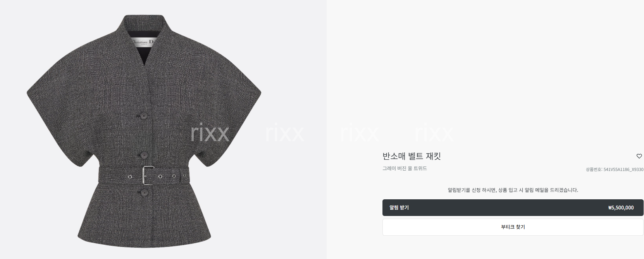Click the jacket button below the belt
This screenshot has height=259, width=644.
144,192
